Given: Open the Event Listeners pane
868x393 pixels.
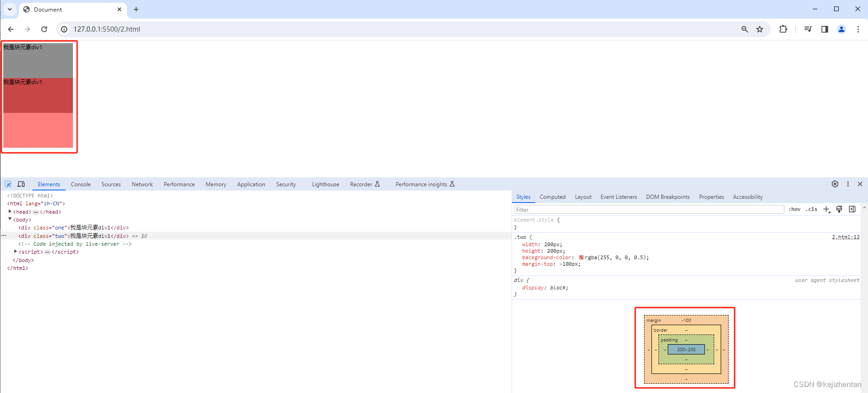Looking at the screenshot, I should pyautogui.click(x=618, y=197).
